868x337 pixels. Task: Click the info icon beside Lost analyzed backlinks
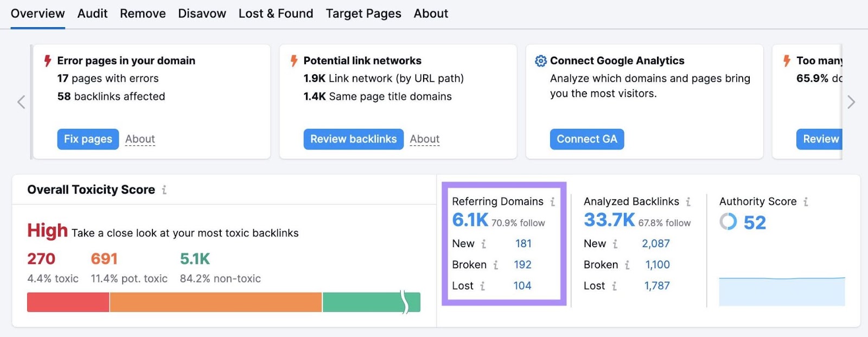614,286
